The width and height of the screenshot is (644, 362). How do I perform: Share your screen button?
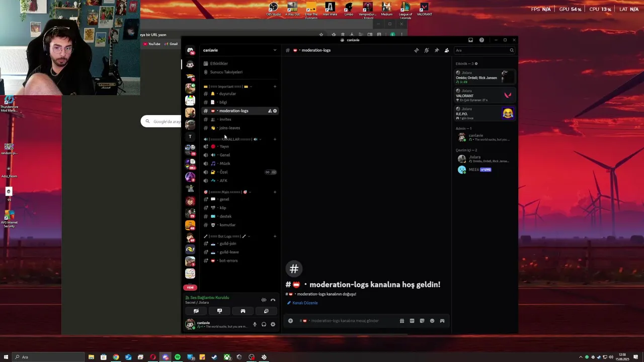tap(219, 311)
